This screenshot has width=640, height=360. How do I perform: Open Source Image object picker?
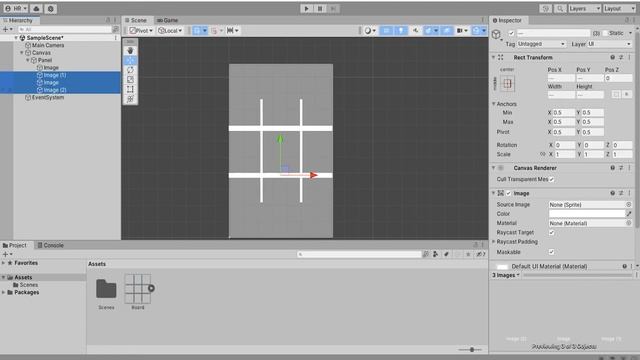(629, 204)
